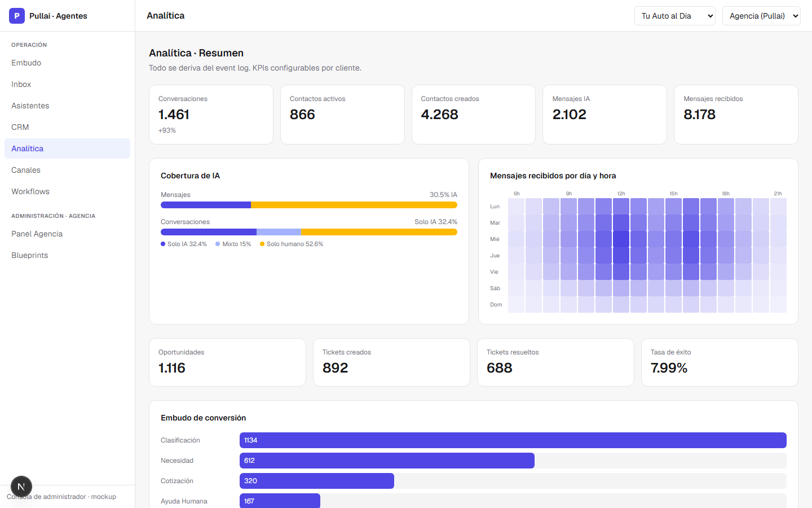Click the Mensajes recibidos por día y hora title
This screenshot has height=508, width=812.
pos(553,176)
